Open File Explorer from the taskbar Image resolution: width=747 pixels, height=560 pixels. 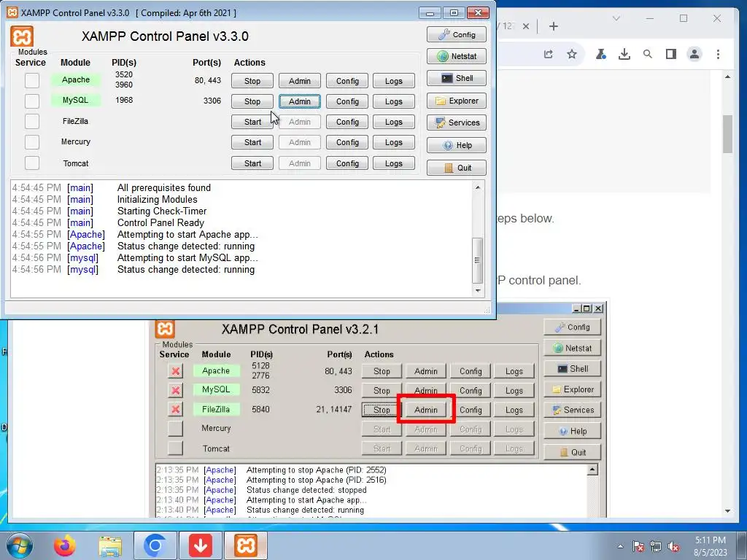tap(110, 545)
